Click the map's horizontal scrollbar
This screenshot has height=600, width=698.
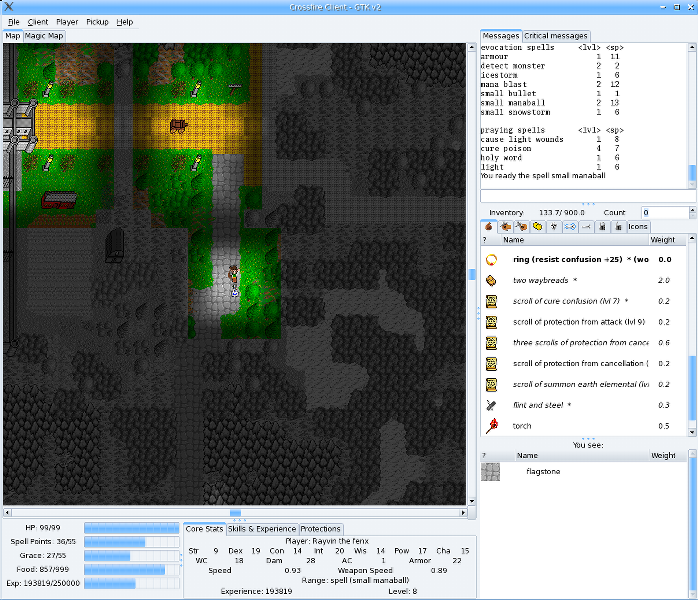coord(236,513)
